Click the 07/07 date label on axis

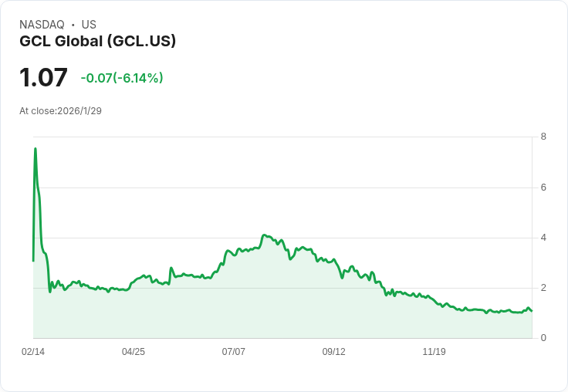[x=233, y=351]
